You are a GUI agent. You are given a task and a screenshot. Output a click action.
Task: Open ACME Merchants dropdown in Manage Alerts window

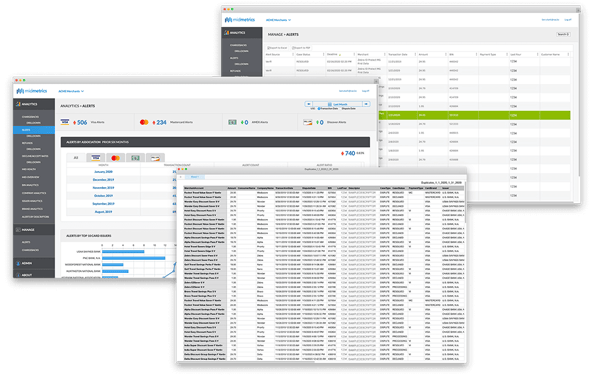[279, 20]
